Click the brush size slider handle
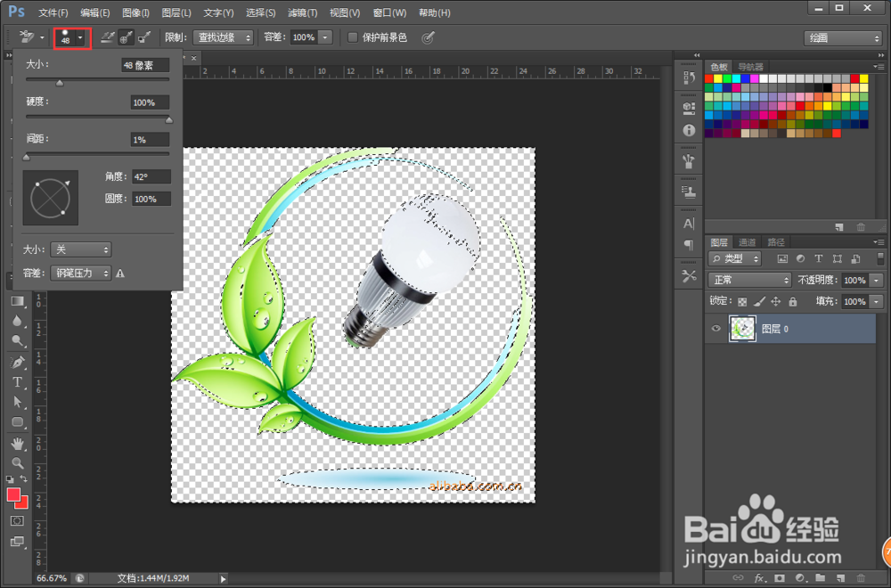 [x=60, y=83]
